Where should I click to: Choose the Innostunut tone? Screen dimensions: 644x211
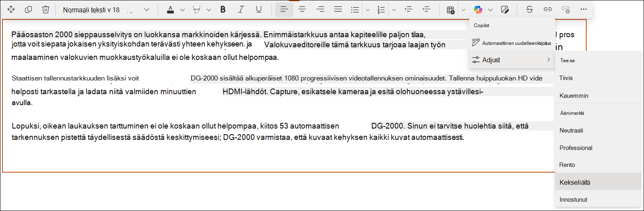[598, 200]
